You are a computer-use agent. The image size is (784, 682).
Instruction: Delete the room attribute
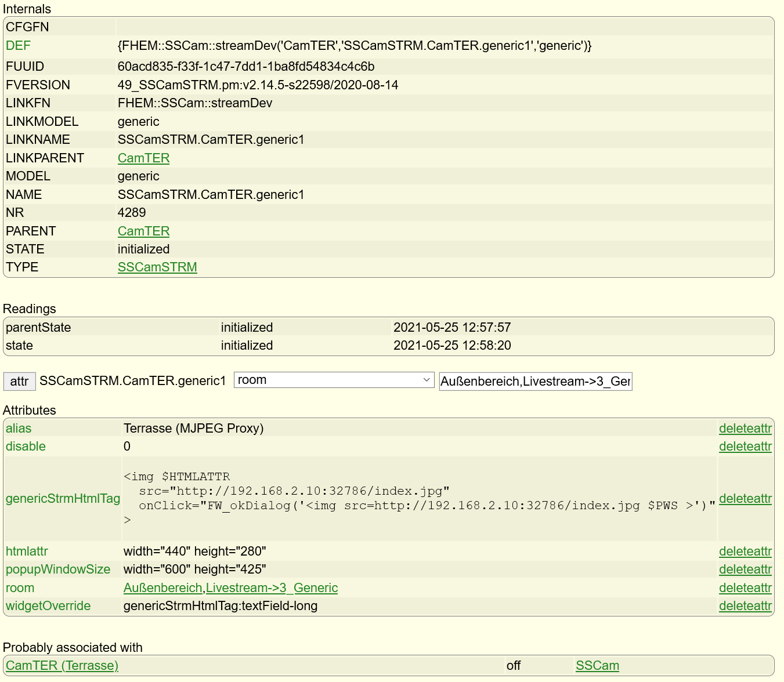[x=745, y=588]
